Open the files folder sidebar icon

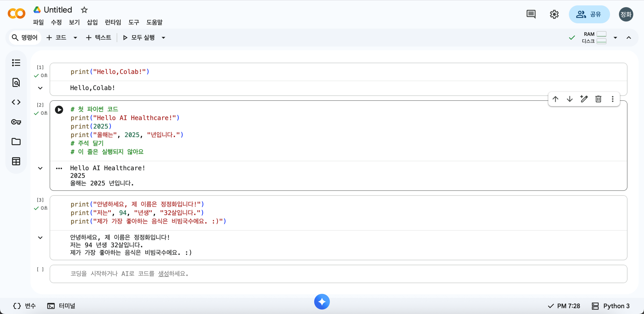pos(16,142)
